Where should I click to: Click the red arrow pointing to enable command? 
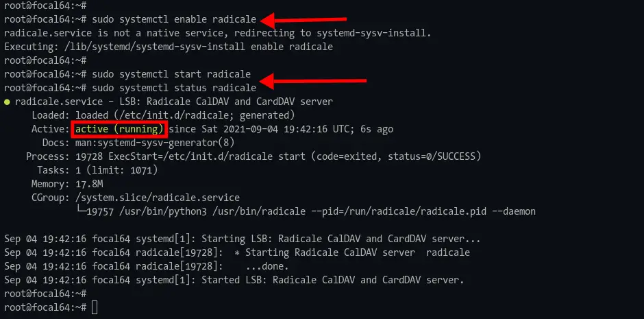click(x=304, y=19)
